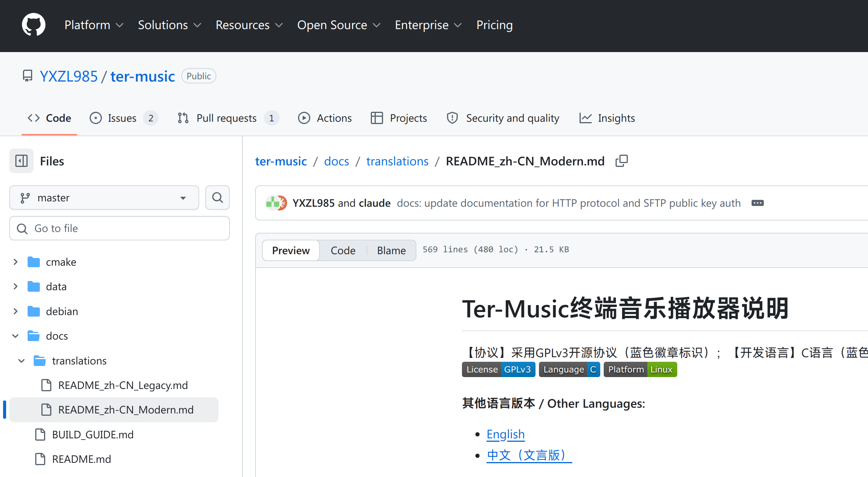This screenshot has height=477, width=868.
Task: Click the data folder icon
Action: point(34,287)
